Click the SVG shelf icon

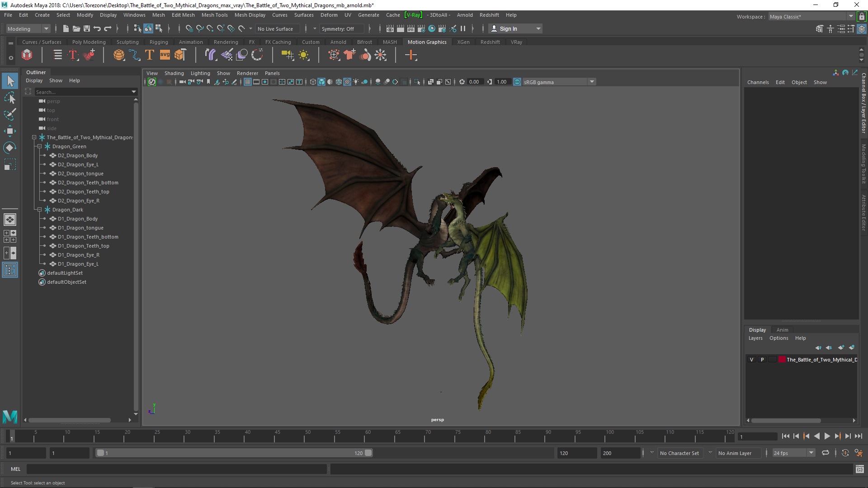pos(165,55)
